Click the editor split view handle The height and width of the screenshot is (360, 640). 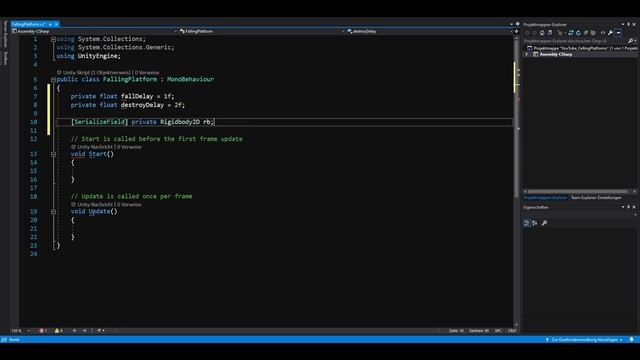pos(516,31)
